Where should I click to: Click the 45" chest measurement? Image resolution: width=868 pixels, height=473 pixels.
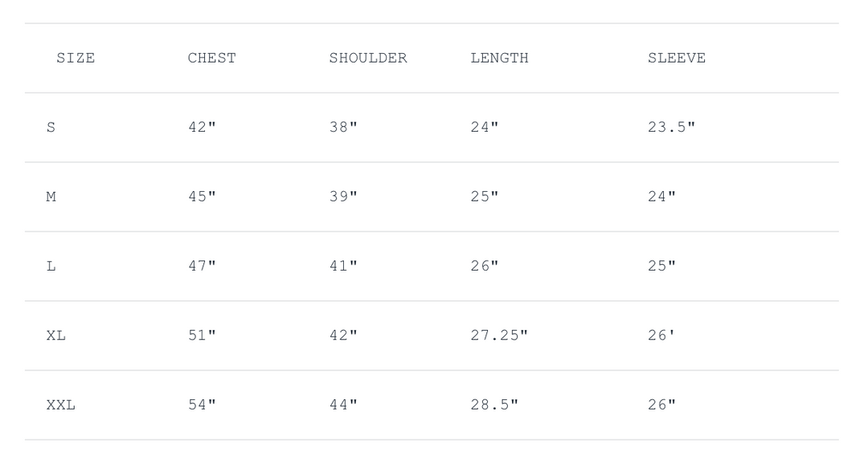tap(202, 197)
